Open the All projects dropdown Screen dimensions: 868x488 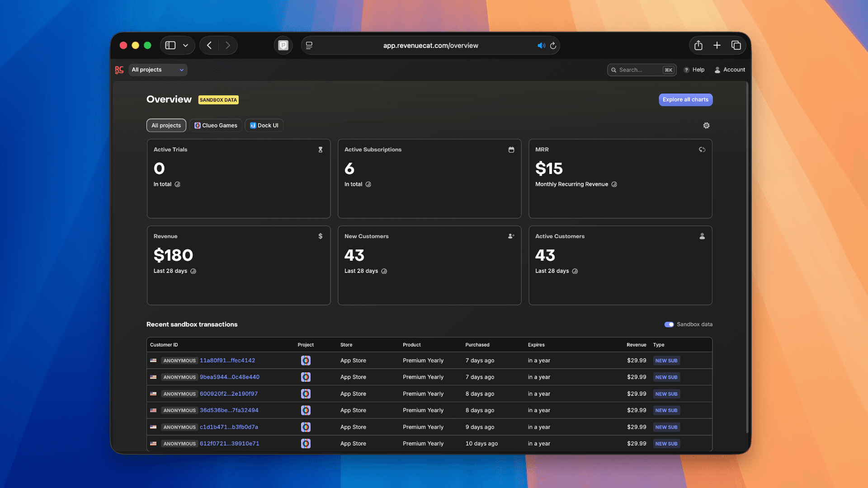point(158,70)
